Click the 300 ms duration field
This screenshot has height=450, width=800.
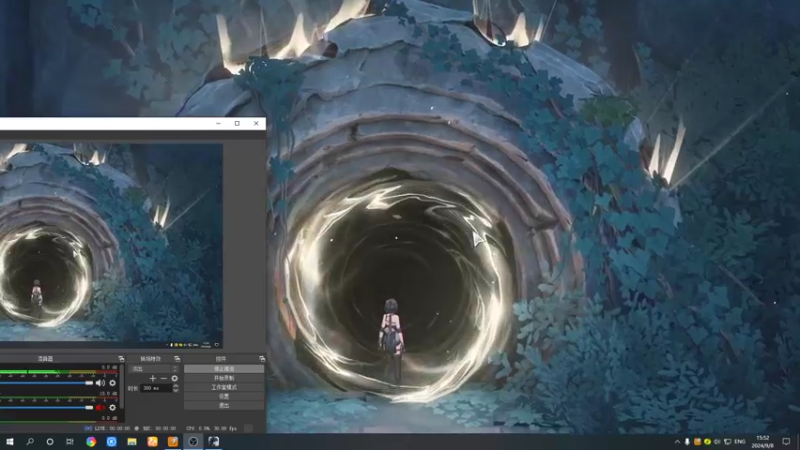(156, 388)
